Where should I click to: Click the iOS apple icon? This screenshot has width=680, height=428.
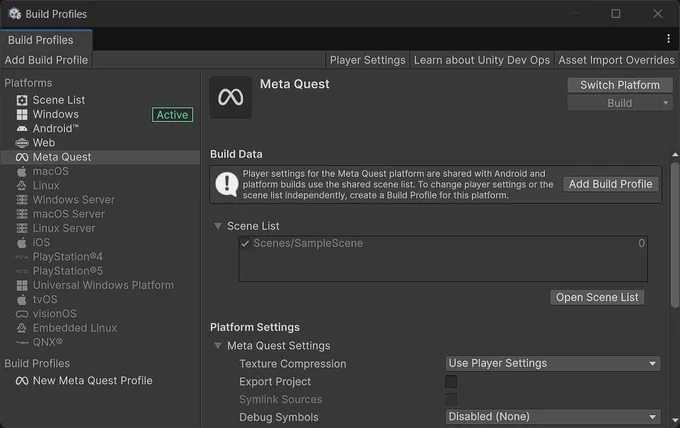click(x=22, y=242)
